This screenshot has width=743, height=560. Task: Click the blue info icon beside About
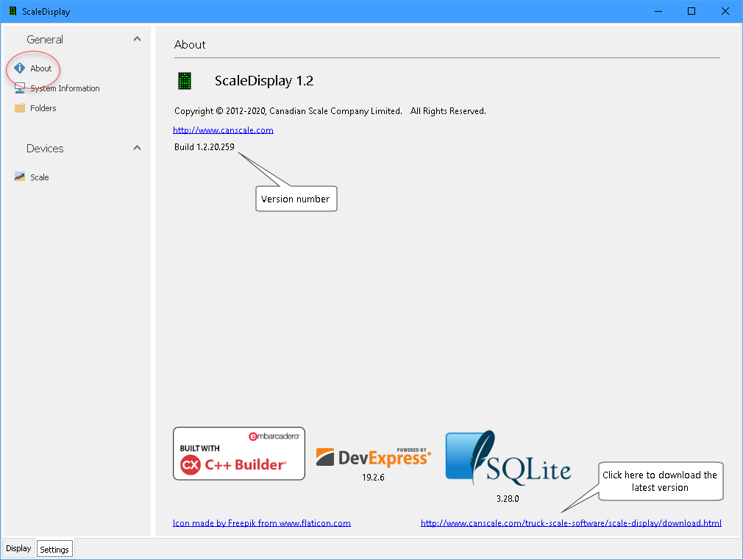pyautogui.click(x=20, y=68)
